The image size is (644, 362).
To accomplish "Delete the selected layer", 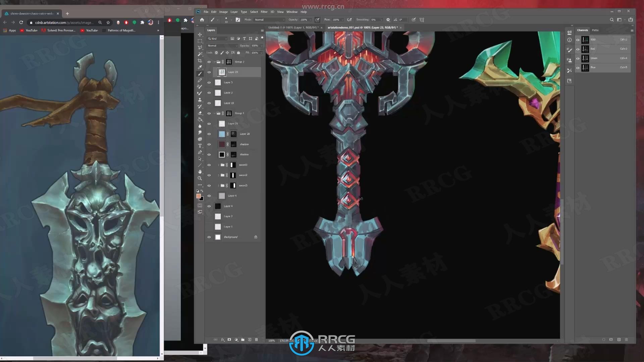I will point(256,340).
